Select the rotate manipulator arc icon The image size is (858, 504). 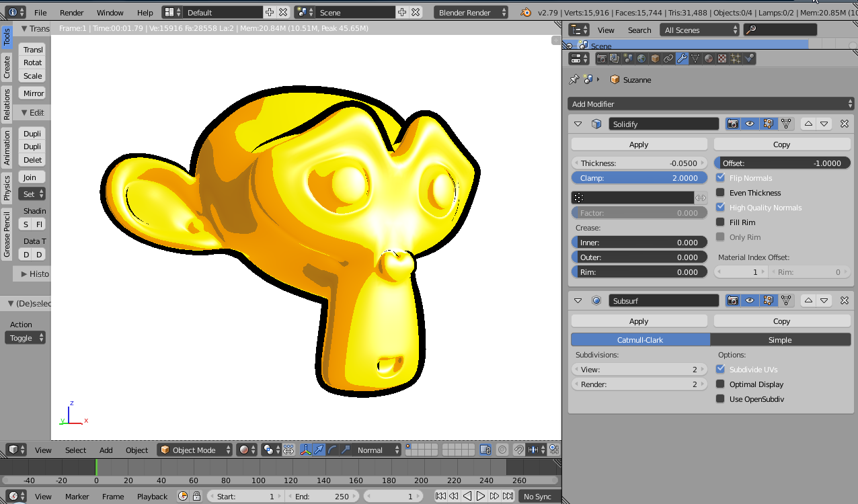click(333, 450)
